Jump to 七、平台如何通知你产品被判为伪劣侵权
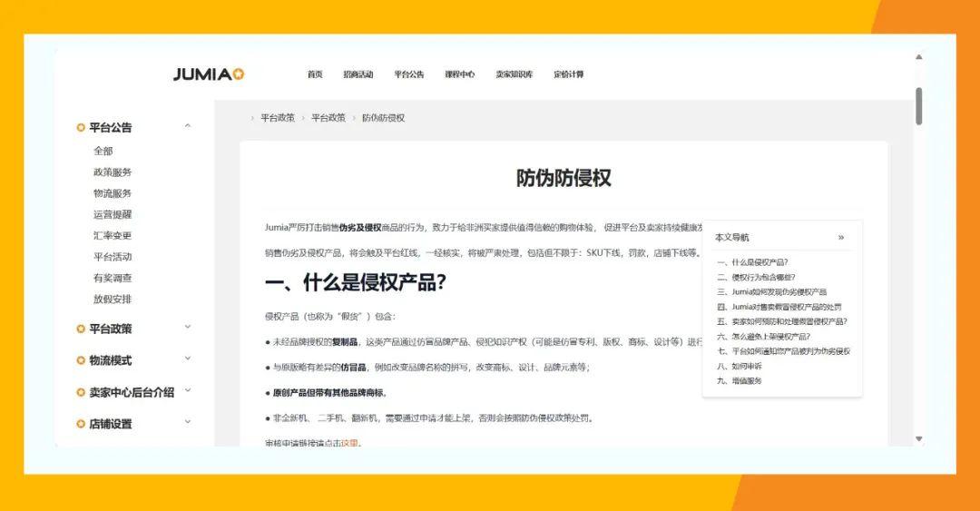The width and height of the screenshot is (980, 511). click(784, 351)
